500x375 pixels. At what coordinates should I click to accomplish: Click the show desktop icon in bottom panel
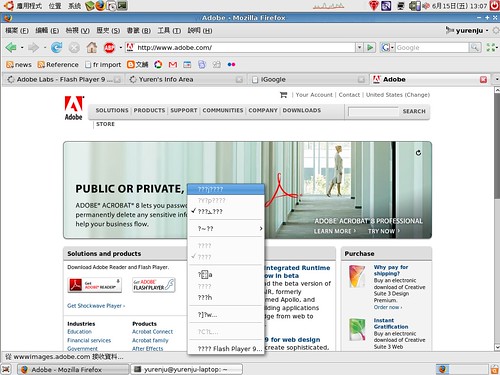tap(6, 369)
